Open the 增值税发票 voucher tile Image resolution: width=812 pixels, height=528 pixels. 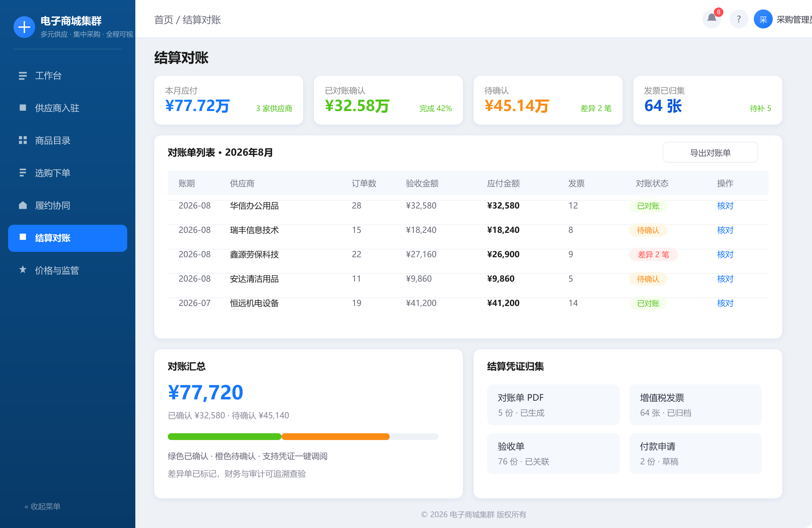click(x=695, y=405)
